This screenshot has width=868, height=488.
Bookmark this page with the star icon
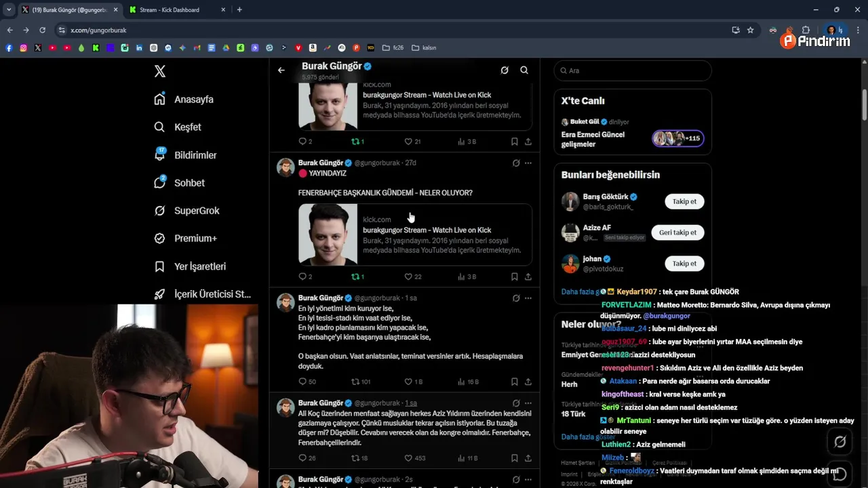[x=751, y=30]
